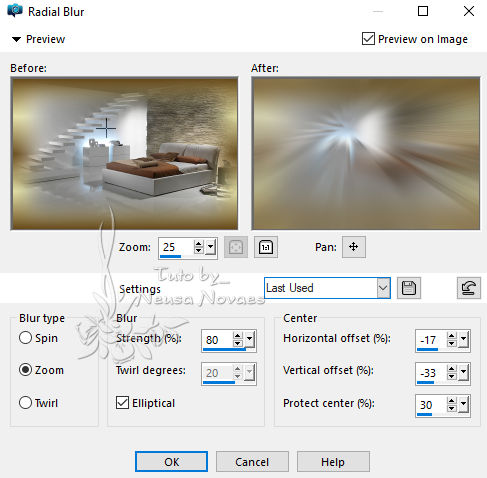Click the Horizontal offset value field
Screen dimensions: 487x478
point(431,340)
